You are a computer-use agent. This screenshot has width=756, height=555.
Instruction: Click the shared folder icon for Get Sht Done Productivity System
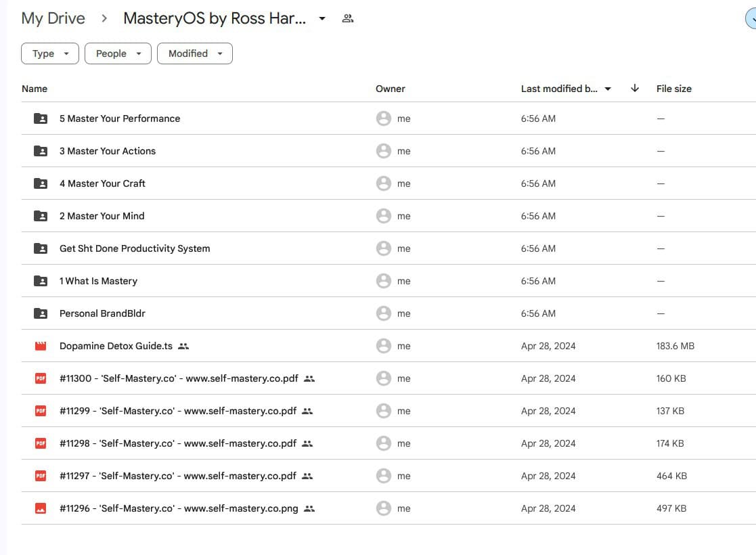tap(41, 248)
